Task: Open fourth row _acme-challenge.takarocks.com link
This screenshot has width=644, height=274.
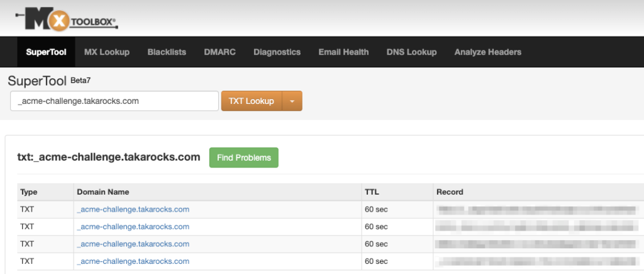Action: [x=133, y=261]
